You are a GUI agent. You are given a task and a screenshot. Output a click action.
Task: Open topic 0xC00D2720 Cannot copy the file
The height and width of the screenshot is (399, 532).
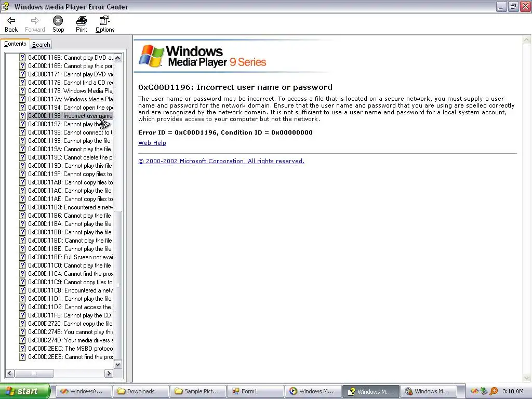tap(70, 324)
